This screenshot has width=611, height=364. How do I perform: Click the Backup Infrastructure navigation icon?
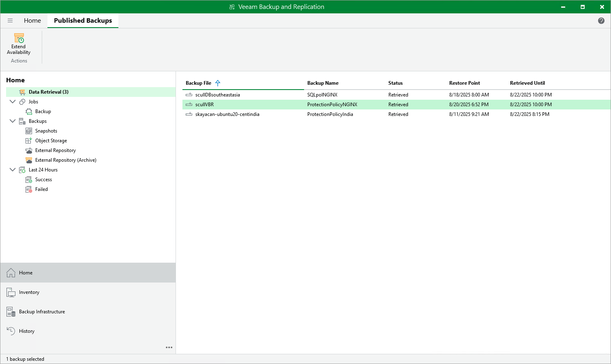11,312
